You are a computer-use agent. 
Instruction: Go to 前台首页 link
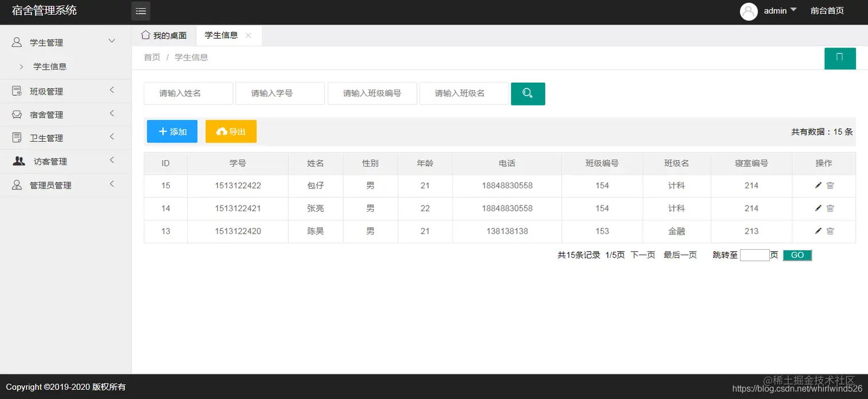point(827,11)
